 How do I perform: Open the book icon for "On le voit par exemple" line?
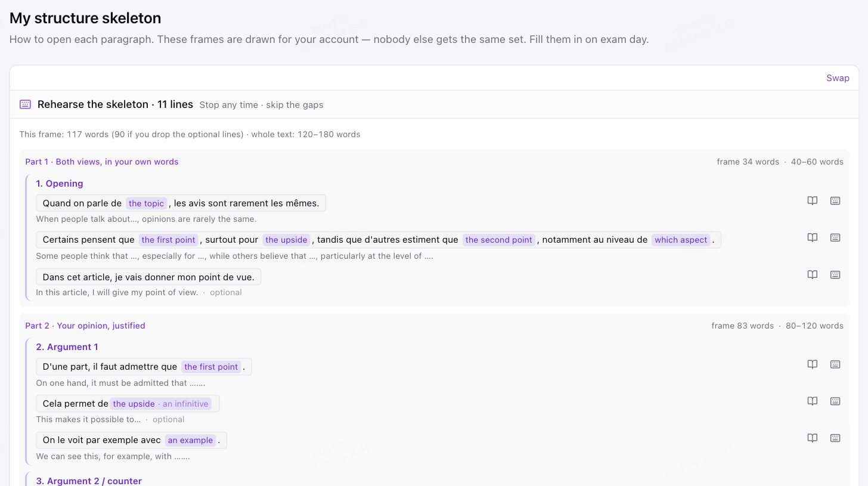812,438
